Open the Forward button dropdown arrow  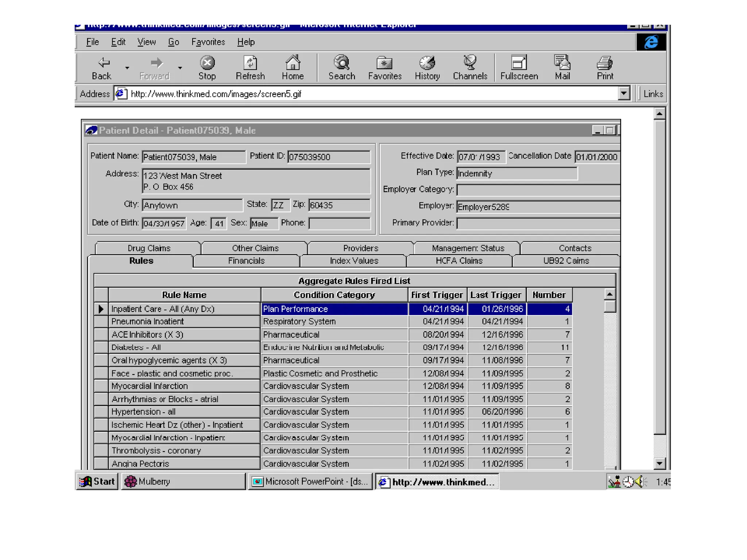[x=180, y=68]
